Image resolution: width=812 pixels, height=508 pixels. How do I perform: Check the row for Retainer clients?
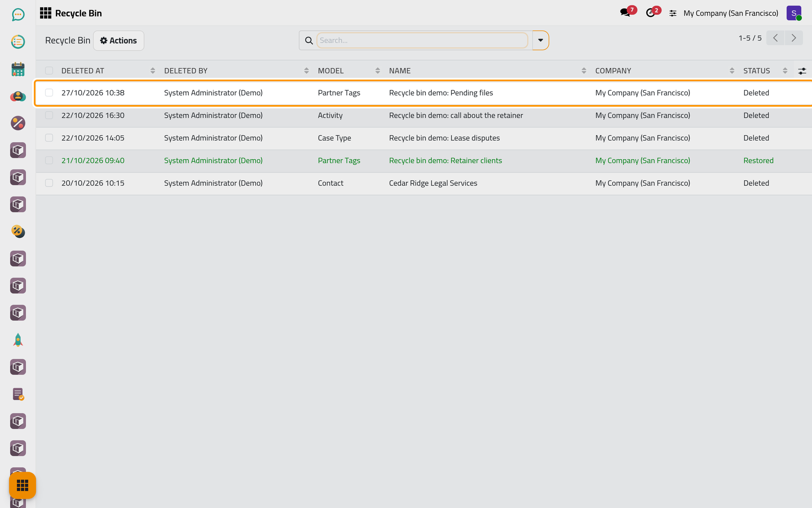(x=49, y=160)
